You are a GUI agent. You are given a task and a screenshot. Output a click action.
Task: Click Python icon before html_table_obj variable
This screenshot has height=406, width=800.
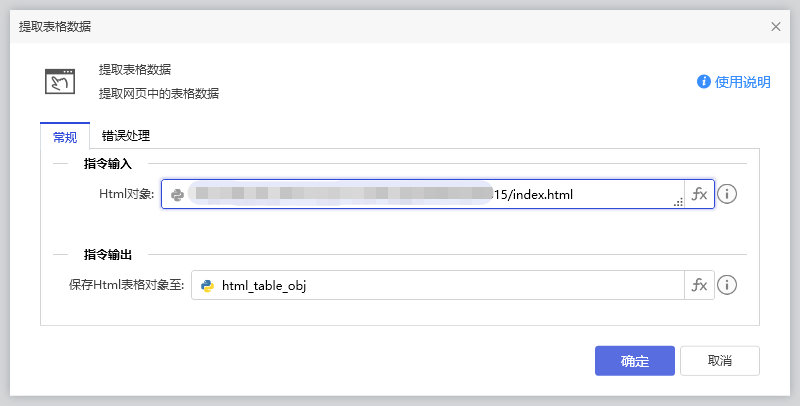click(207, 286)
